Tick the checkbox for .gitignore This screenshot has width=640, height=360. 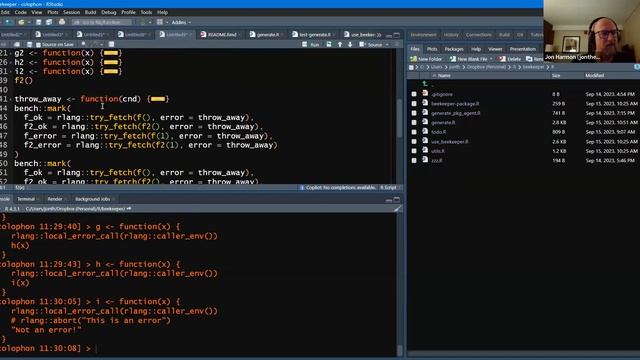(x=414, y=94)
